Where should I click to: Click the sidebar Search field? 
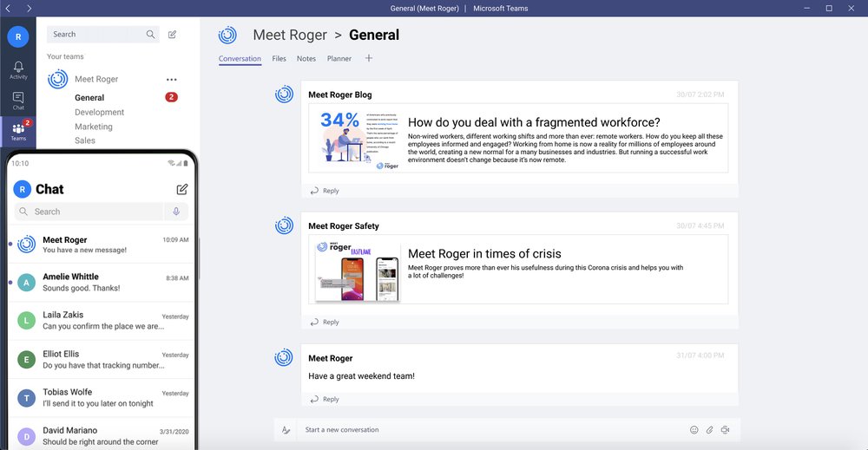coord(103,35)
